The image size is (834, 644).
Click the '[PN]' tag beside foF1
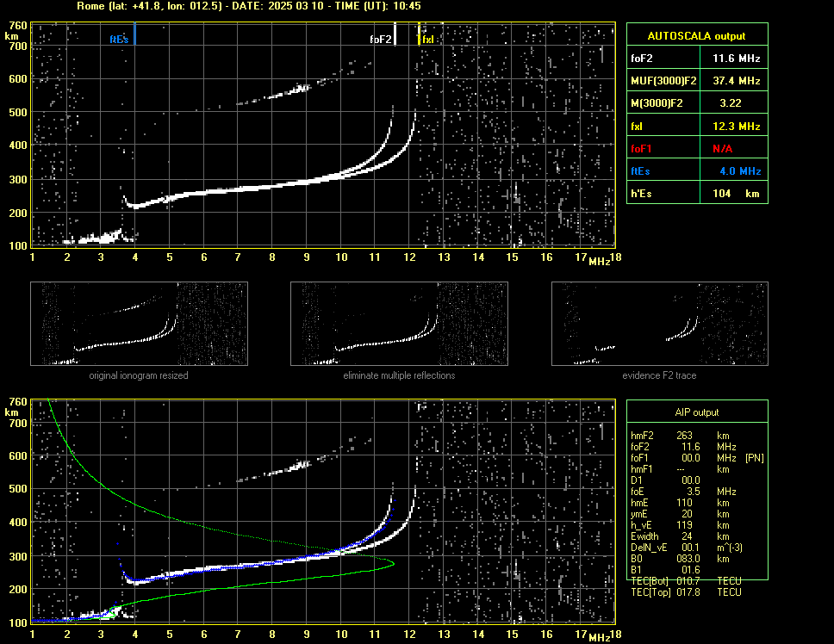(754, 458)
